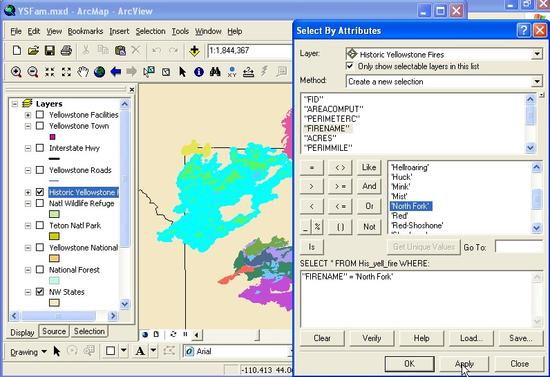This screenshot has width=550, height=377.
Task: Open the Tools menu
Action: [x=180, y=31]
